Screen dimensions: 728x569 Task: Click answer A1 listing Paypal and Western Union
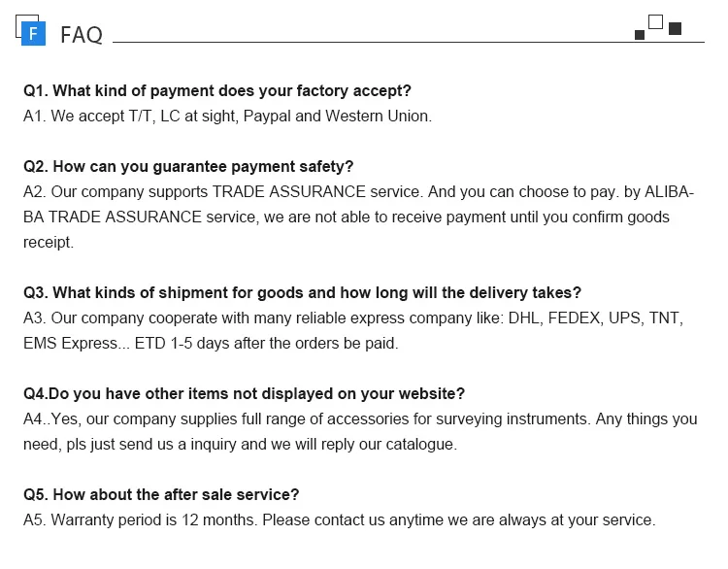(x=227, y=117)
